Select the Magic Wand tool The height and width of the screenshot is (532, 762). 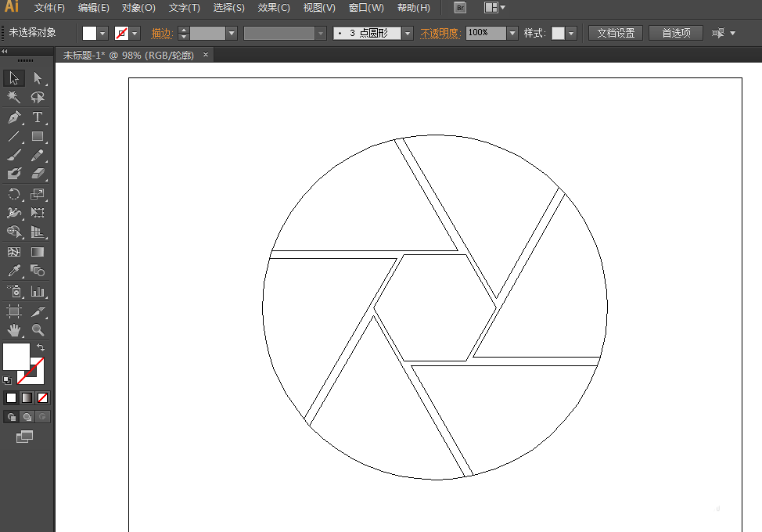point(13,97)
